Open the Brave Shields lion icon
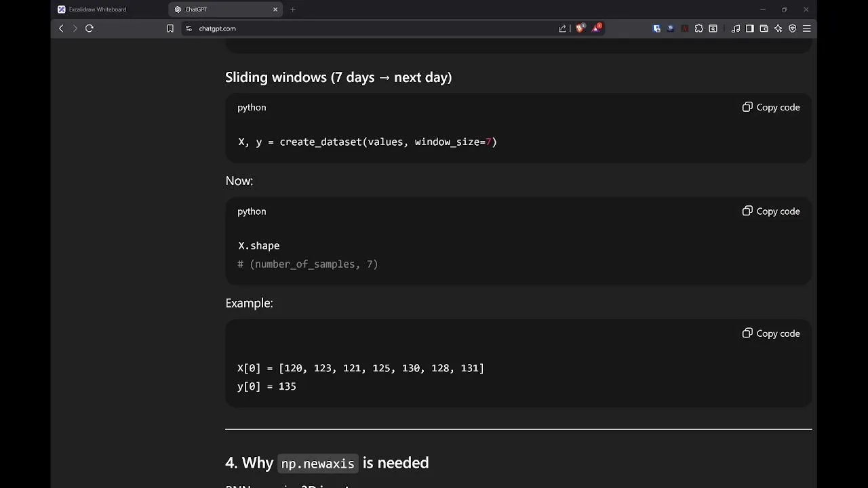868x488 pixels. (580, 28)
